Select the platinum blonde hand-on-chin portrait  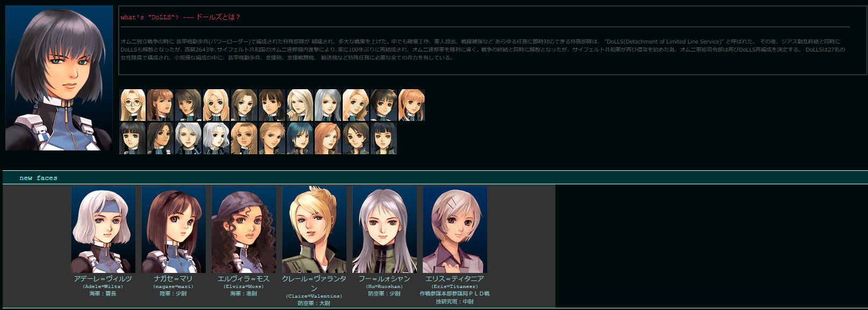300,105
